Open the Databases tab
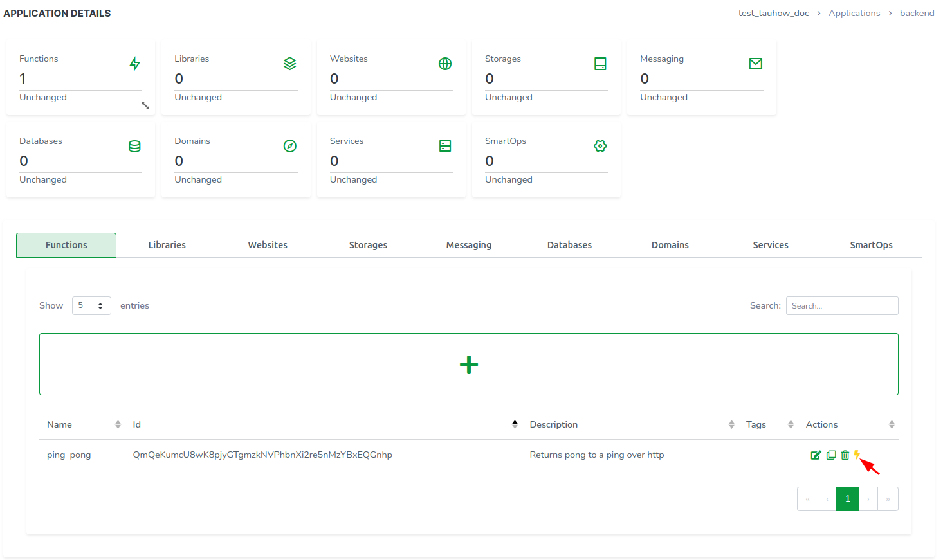943x560 pixels. (x=569, y=245)
